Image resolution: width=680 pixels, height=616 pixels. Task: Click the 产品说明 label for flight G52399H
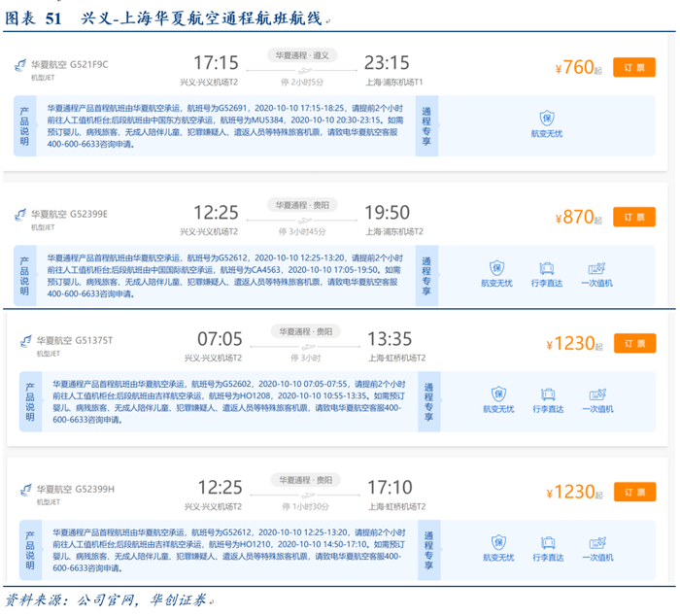[30, 550]
